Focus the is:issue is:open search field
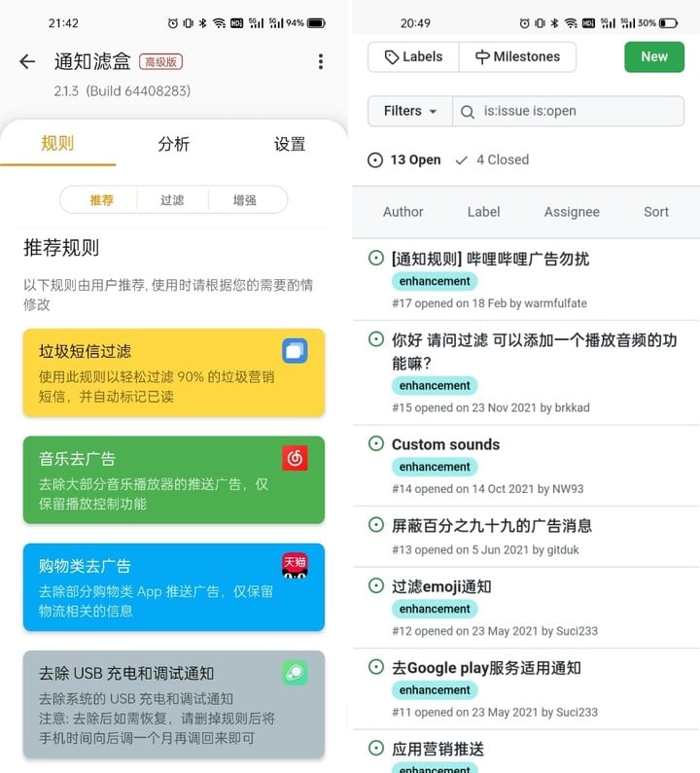700x773 pixels. [x=568, y=111]
